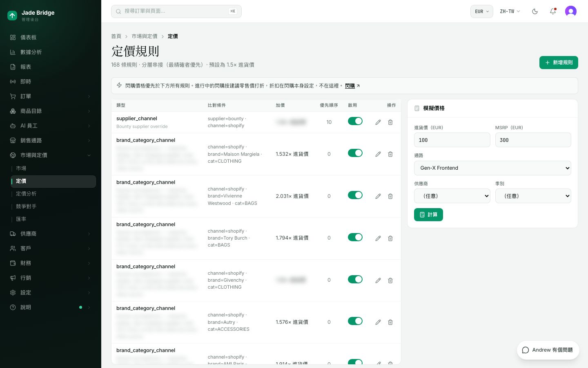Open the 市場 submenu item

click(53, 168)
